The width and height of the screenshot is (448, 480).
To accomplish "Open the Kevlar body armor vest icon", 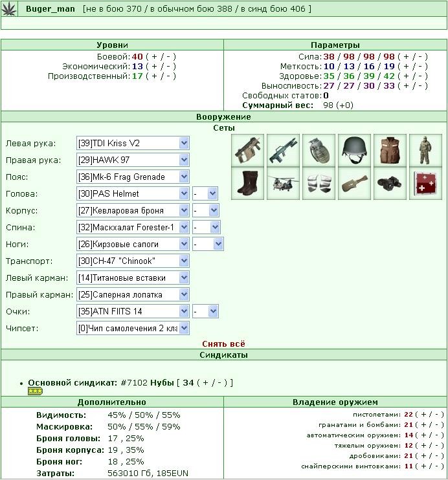I will [x=390, y=150].
